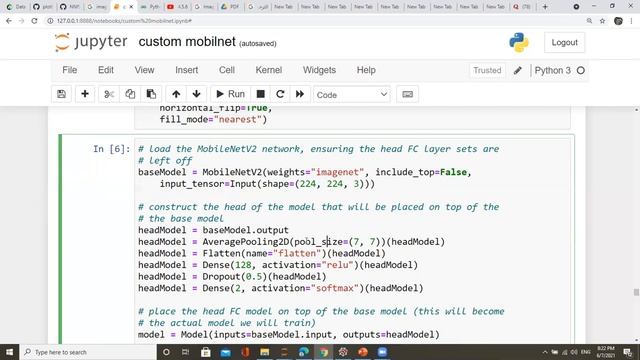
Task: Switch to the YouTube browser tab
Action: [x=177, y=7]
